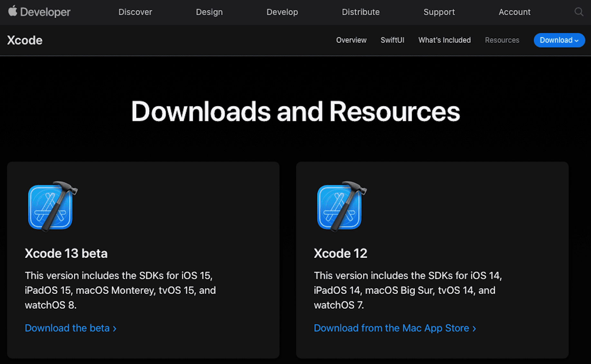Click the Xcode 12 hammer icon
591x364 pixels.
pyautogui.click(x=342, y=206)
